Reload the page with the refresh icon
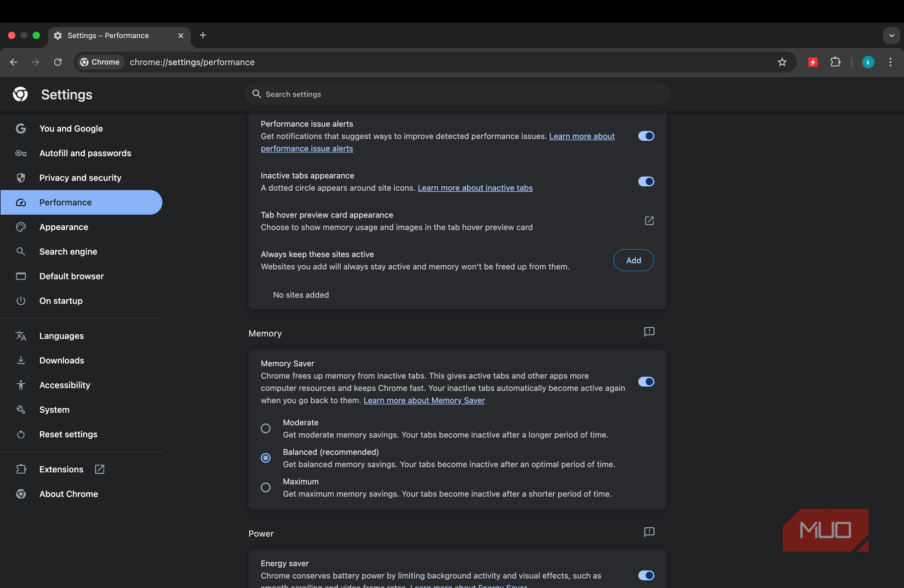Image resolution: width=904 pixels, height=588 pixels. (x=58, y=62)
